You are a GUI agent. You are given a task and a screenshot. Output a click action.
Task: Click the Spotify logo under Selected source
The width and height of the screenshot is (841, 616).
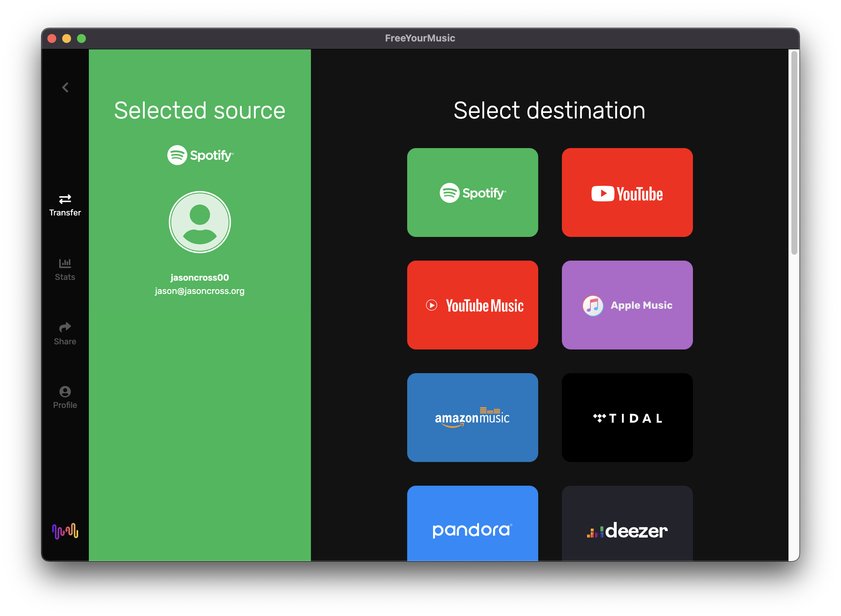pyautogui.click(x=200, y=155)
